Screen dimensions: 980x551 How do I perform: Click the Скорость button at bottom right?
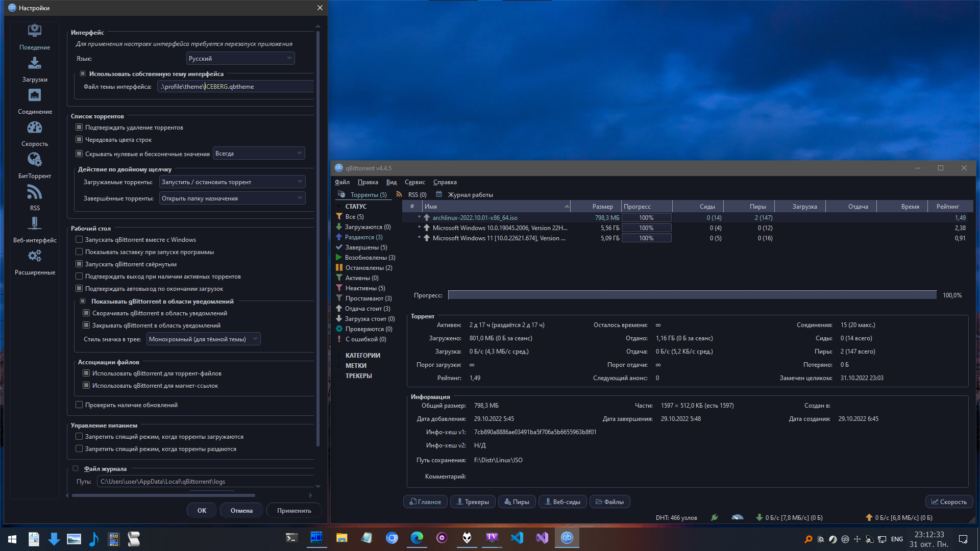coord(949,502)
